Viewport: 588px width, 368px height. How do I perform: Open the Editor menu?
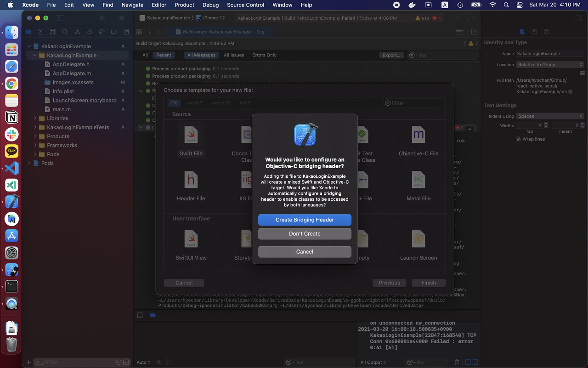coord(159,5)
